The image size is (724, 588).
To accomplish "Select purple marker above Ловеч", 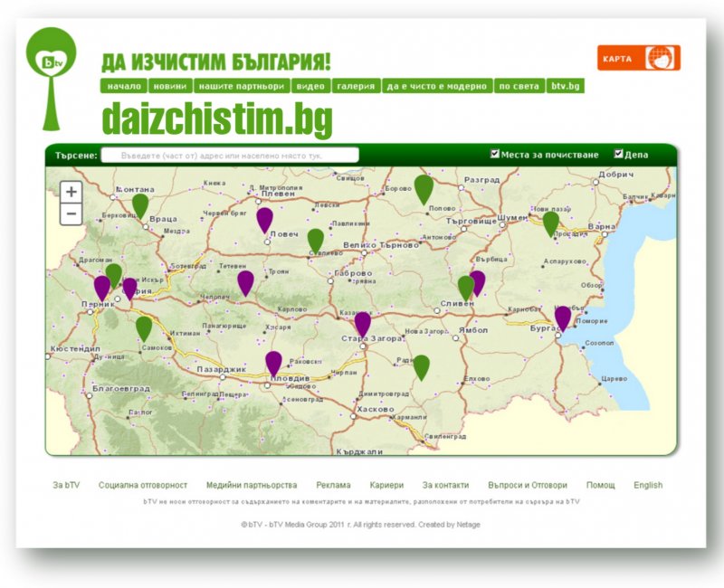I will 264,220.
